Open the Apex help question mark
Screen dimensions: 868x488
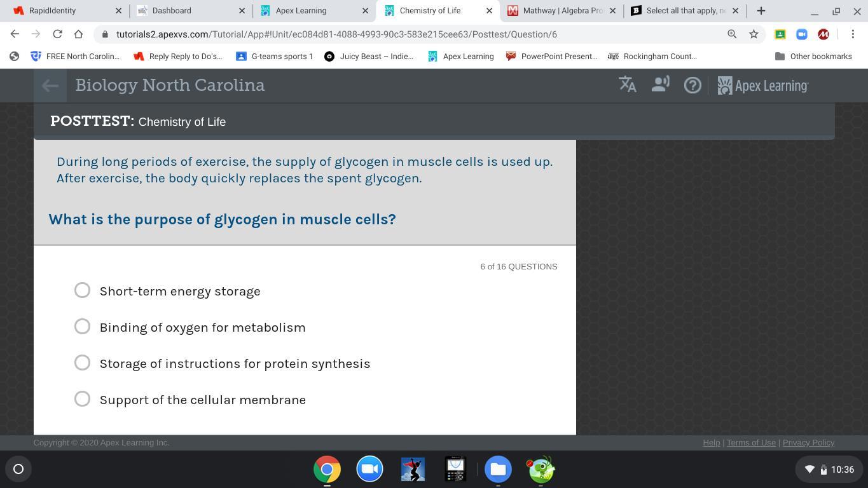click(692, 85)
